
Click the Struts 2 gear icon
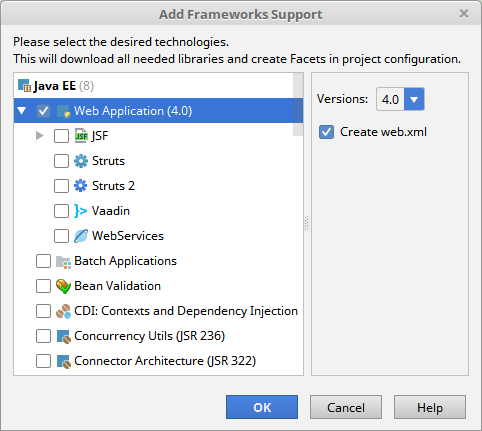(81, 186)
